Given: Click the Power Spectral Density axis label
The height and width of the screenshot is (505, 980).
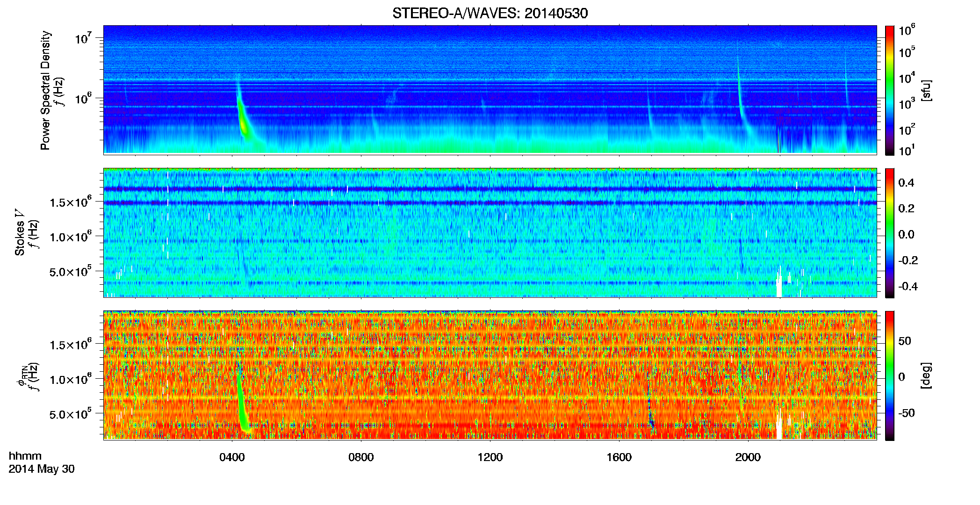Looking at the screenshot, I should pos(45,90).
